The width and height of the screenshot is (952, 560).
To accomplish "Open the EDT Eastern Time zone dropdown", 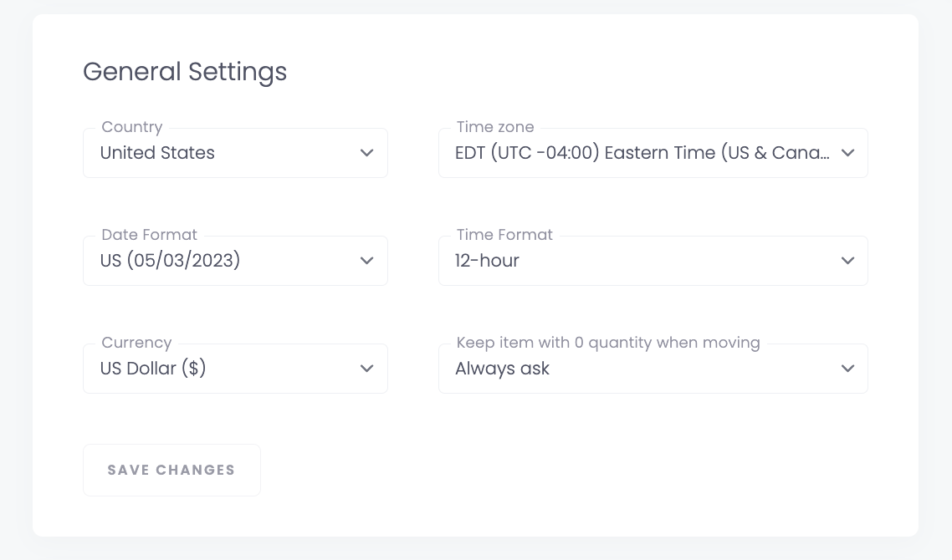I will click(x=653, y=153).
